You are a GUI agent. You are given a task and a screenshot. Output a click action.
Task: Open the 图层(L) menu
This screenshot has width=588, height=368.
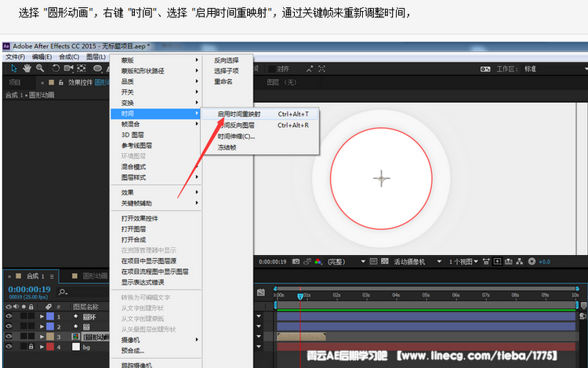(x=96, y=57)
